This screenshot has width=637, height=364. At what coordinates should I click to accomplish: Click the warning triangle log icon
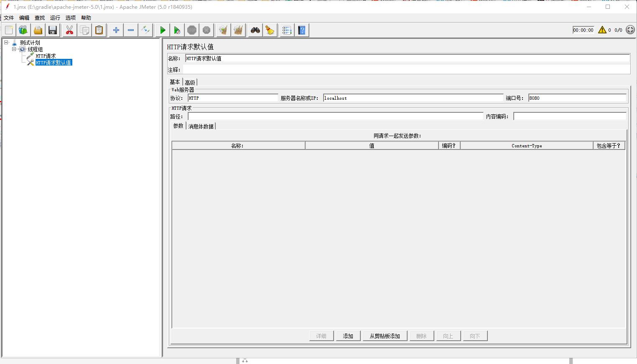(602, 30)
